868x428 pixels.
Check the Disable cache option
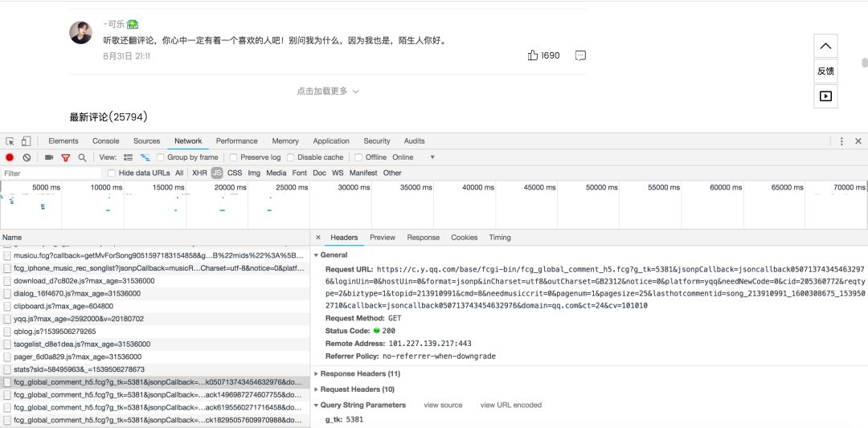click(x=291, y=157)
